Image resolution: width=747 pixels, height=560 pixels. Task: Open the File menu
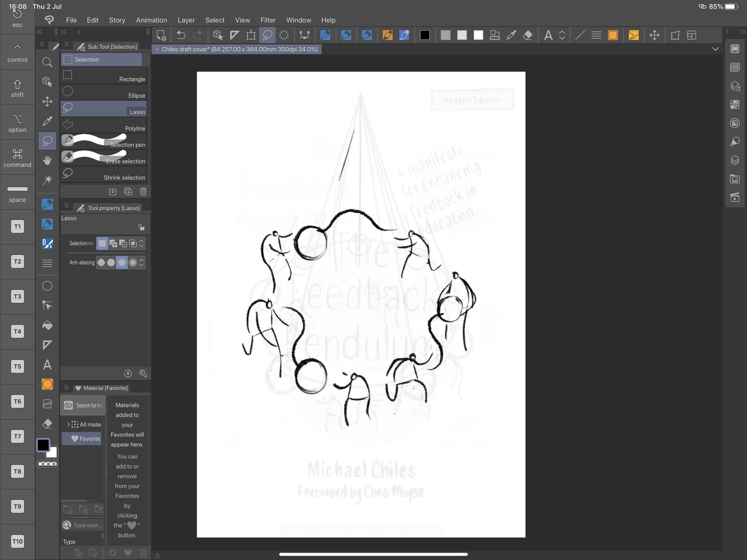point(71,20)
